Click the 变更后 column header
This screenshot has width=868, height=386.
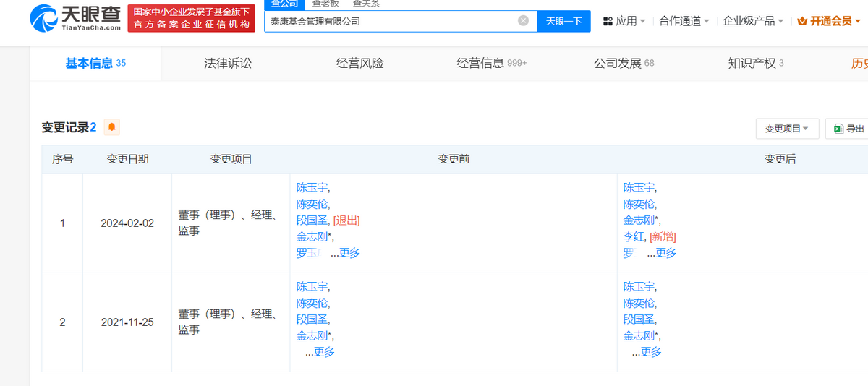pos(780,159)
